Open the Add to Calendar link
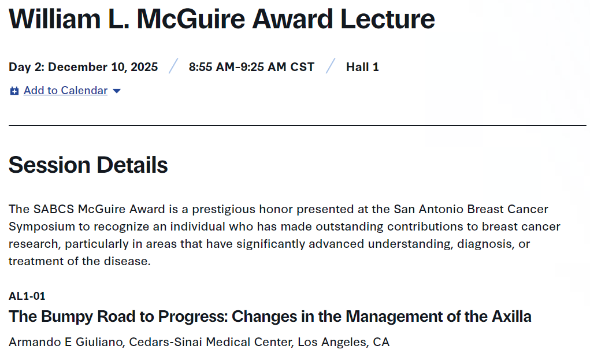Viewport: 590px width, 364px height. (65, 91)
